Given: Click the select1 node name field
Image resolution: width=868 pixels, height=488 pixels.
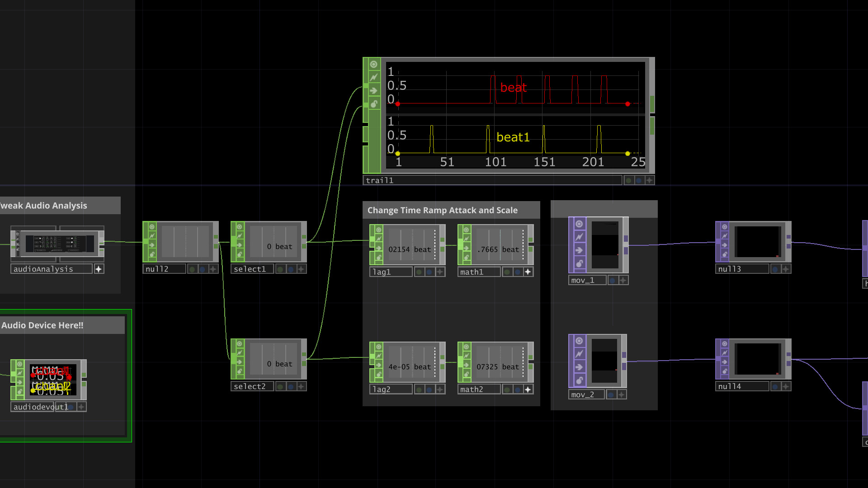Looking at the screenshot, I should 252,269.
